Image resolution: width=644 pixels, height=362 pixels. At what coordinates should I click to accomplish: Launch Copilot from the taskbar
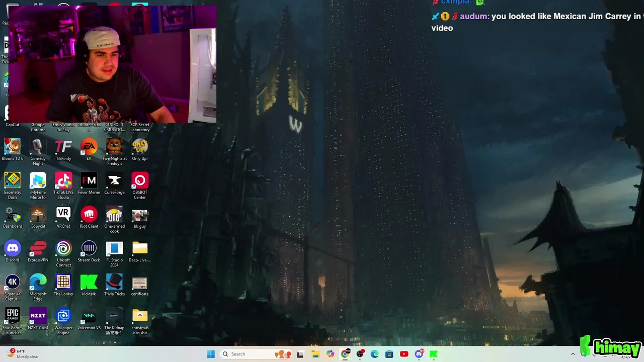(x=330, y=354)
